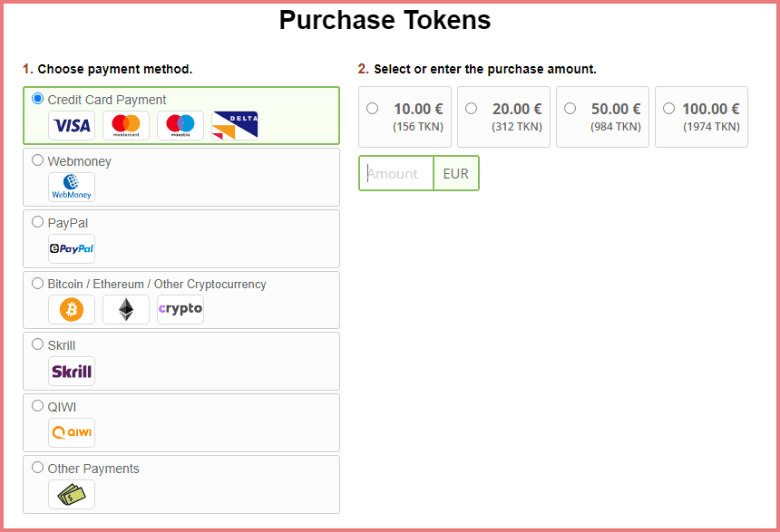The width and height of the screenshot is (780, 532).
Task: Choose the PayPal radio option
Action: click(x=37, y=222)
